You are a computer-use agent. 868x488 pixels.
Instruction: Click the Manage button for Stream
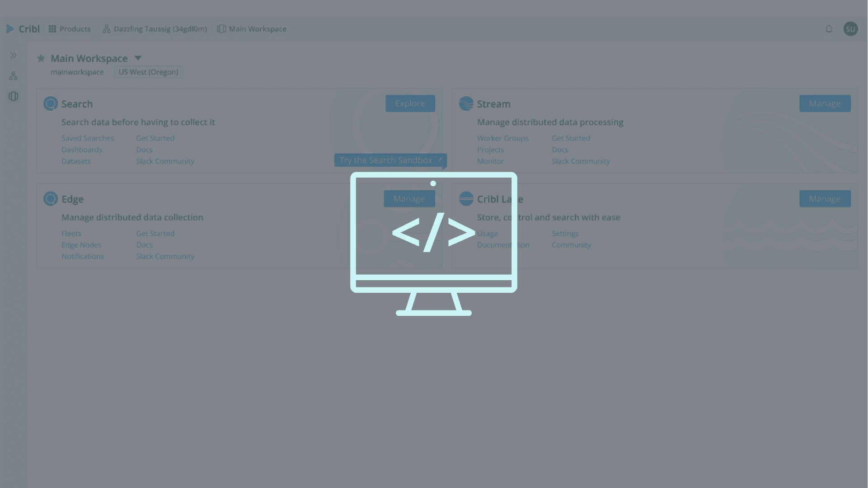pyautogui.click(x=825, y=103)
